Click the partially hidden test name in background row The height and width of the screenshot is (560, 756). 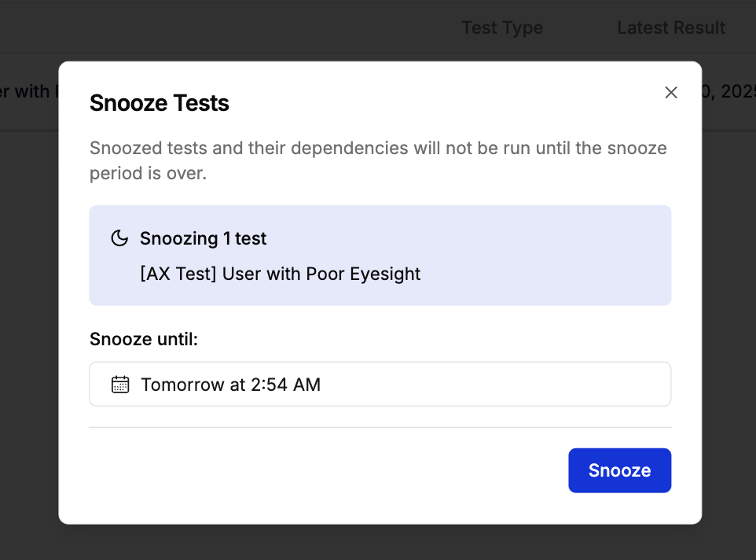pos(28,91)
